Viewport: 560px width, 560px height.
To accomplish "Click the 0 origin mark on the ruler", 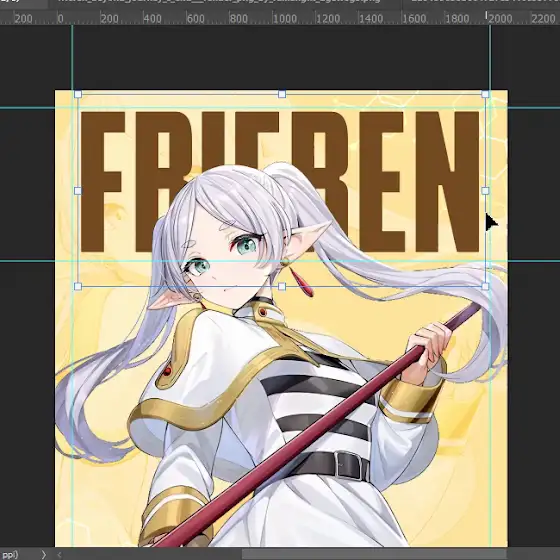I will tap(61, 19).
